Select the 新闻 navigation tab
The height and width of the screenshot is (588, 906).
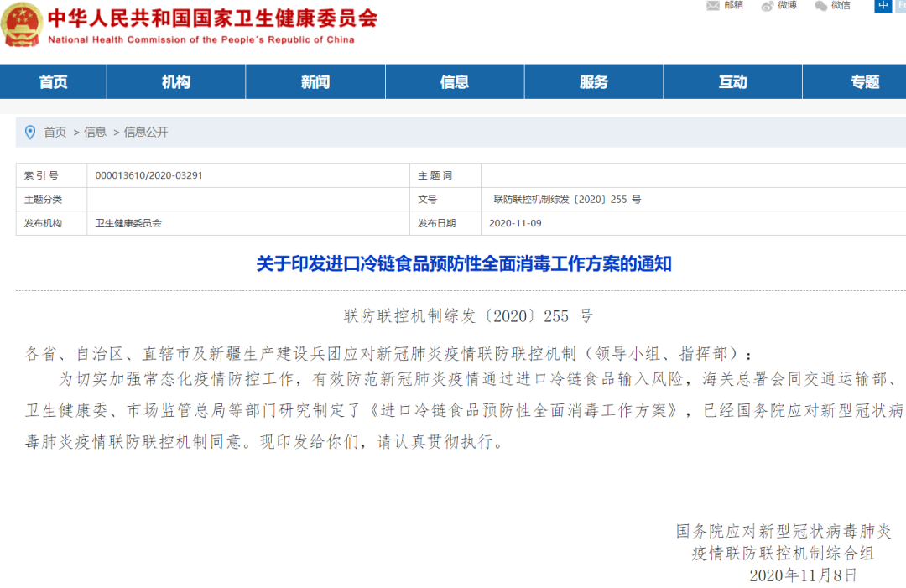(x=315, y=81)
